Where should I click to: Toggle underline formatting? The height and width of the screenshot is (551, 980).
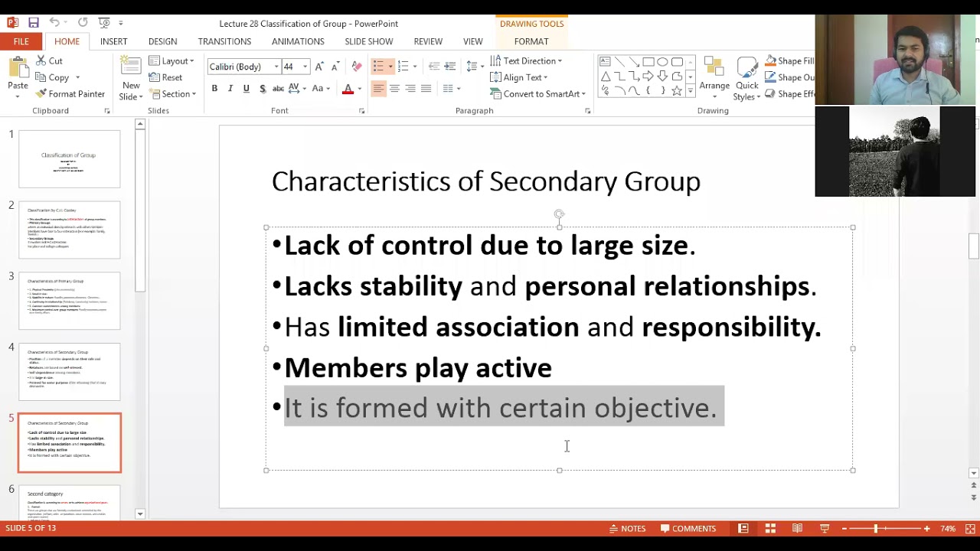tap(246, 89)
